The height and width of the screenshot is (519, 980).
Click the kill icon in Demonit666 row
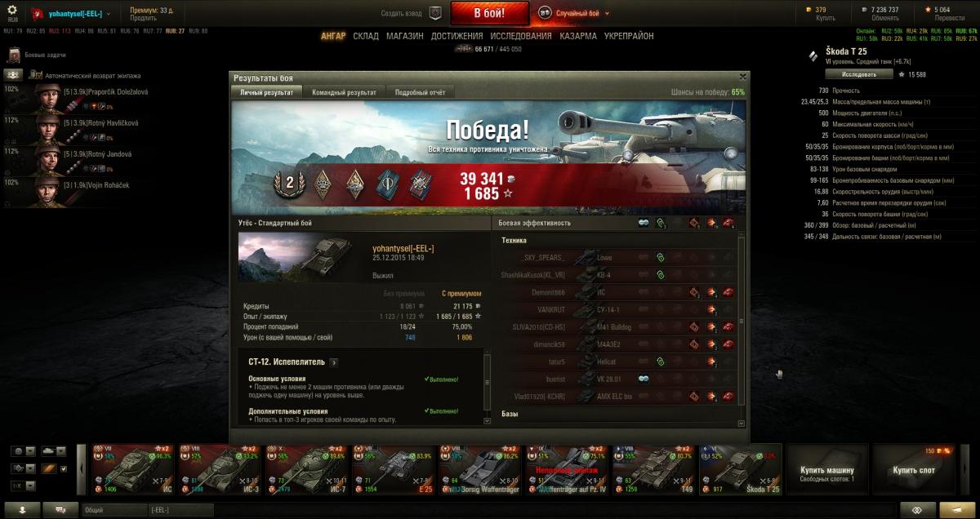point(727,292)
